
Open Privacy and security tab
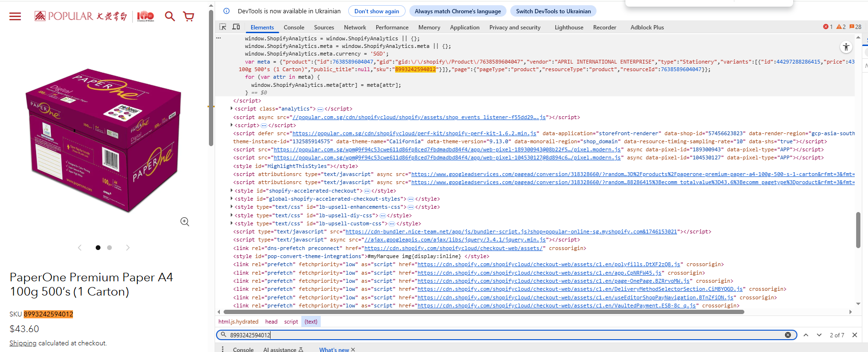click(x=515, y=28)
